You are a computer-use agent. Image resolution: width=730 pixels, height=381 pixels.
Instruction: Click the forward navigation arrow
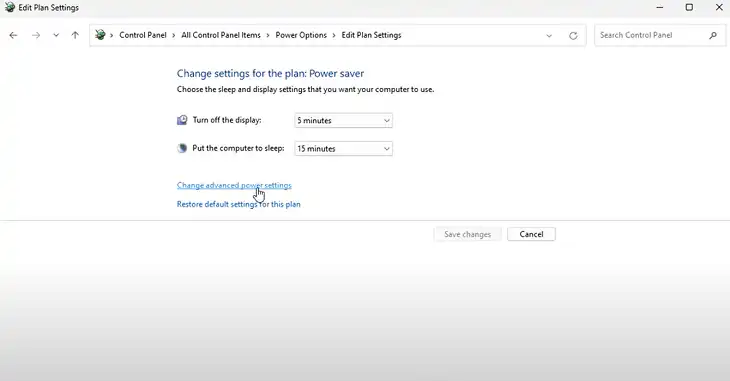coord(36,35)
